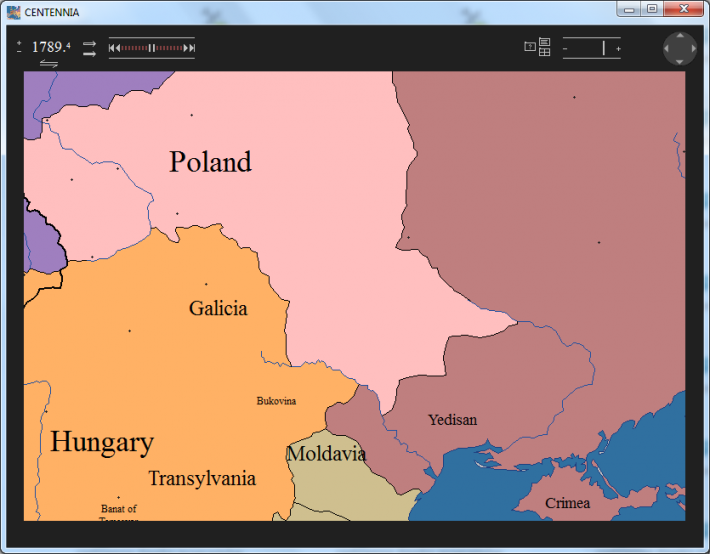Zoom out with the minus button
This screenshot has width=710, height=554.
tap(565, 48)
